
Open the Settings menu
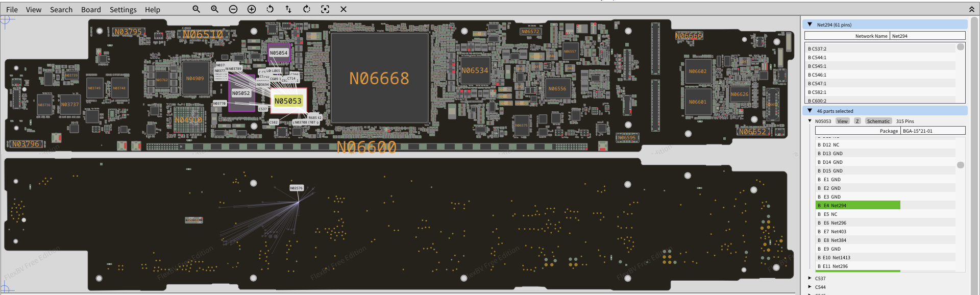[x=123, y=9]
